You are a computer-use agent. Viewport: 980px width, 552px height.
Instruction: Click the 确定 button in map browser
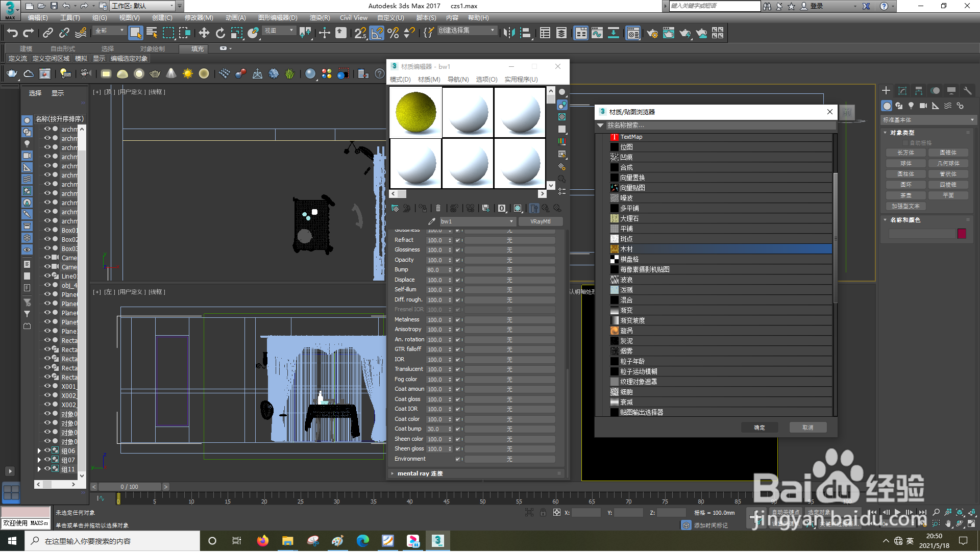(x=759, y=428)
